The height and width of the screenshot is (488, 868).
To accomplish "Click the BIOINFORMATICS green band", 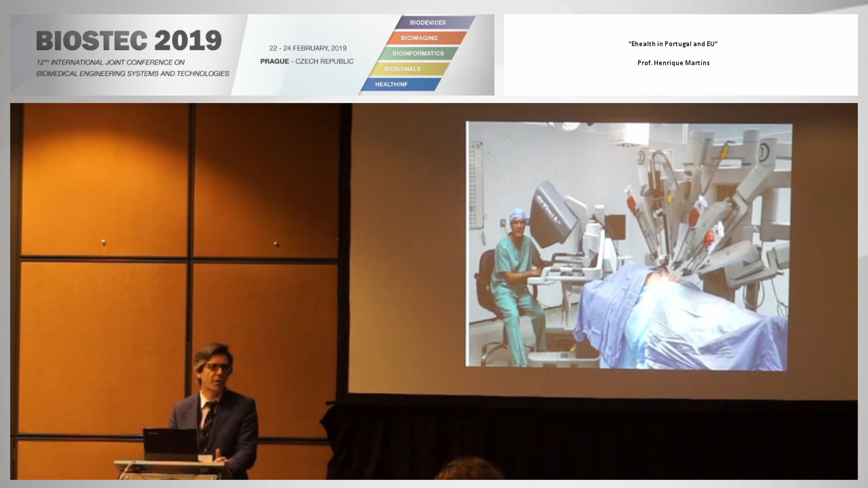I will [x=418, y=53].
